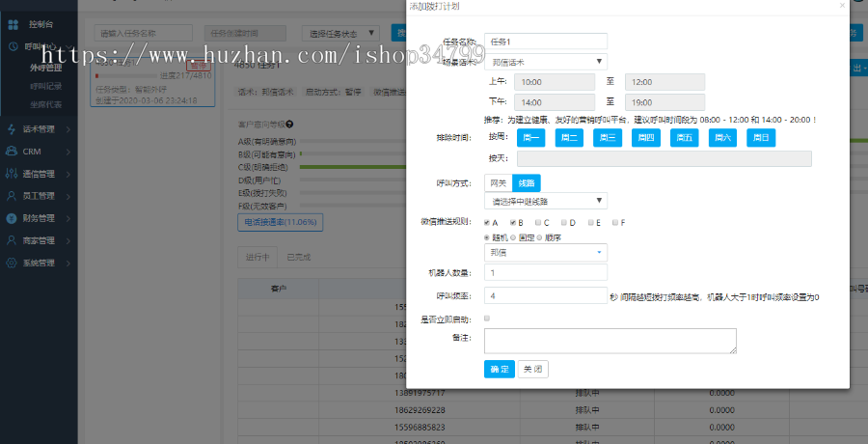Open 外呼管理 in the sidebar
Viewport: 868px width, 444px height.
tap(45, 69)
